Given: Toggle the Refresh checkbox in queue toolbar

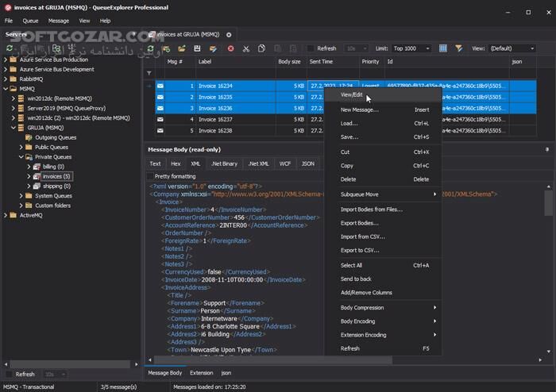Looking at the screenshot, I should tap(309, 49).
